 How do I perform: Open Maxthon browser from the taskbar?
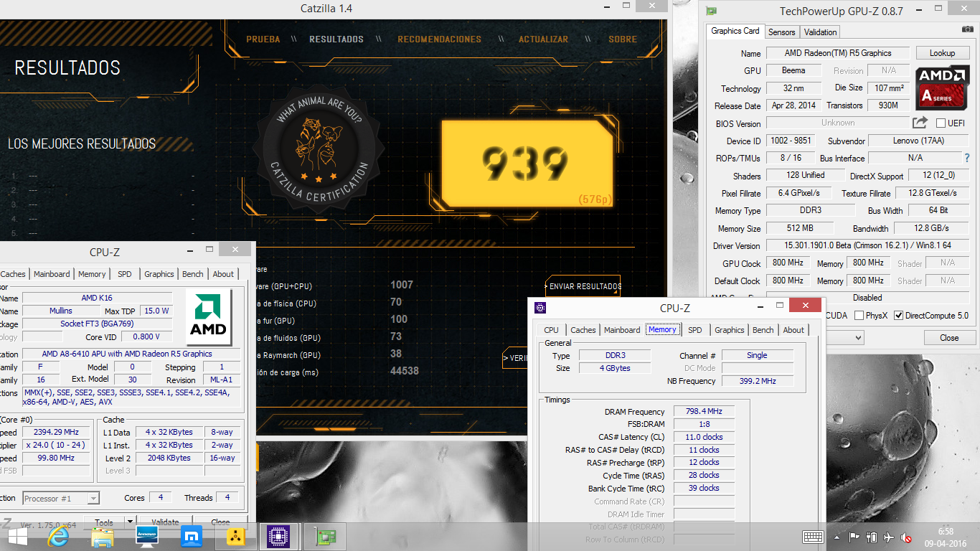191,537
